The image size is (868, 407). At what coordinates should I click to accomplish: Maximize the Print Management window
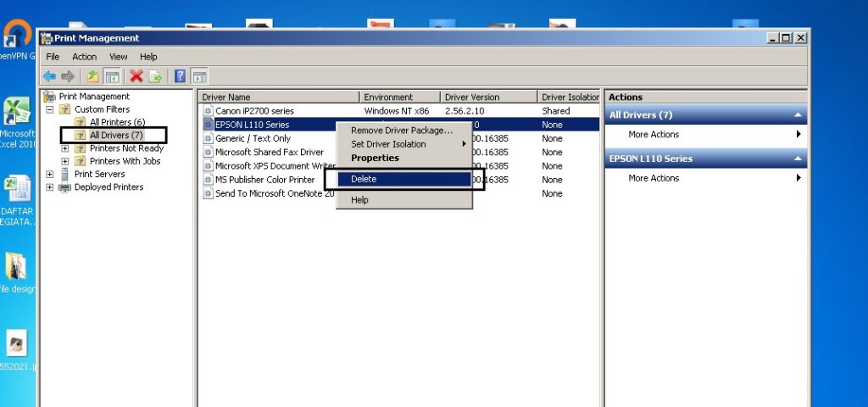pos(786,38)
